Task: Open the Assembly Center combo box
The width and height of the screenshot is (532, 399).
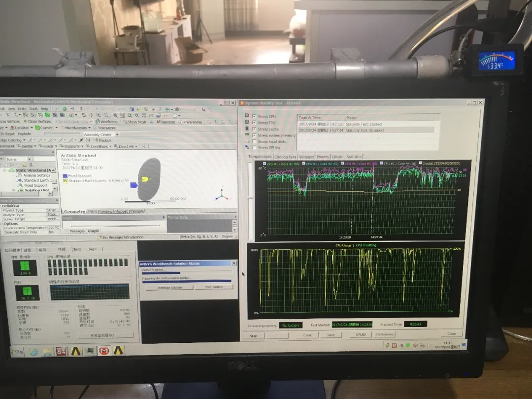Action: click(101, 134)
